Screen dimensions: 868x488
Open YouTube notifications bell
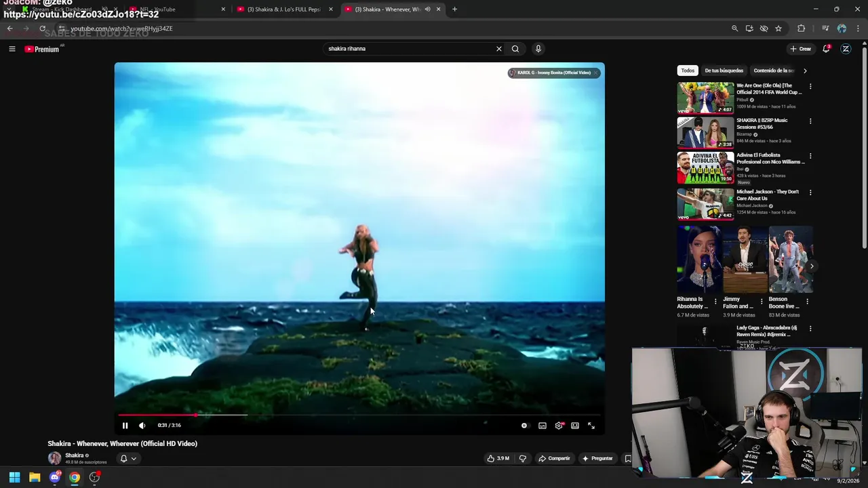pyautogui.click(x=826, y=49)
